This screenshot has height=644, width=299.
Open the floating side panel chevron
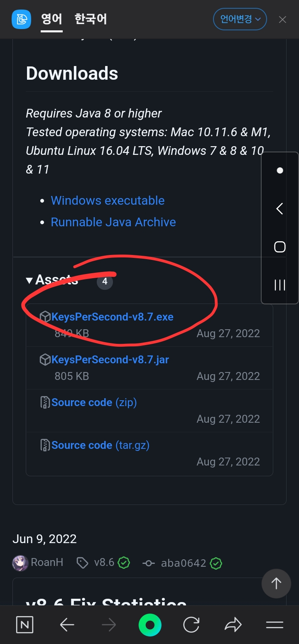click(x=279, y=208)
